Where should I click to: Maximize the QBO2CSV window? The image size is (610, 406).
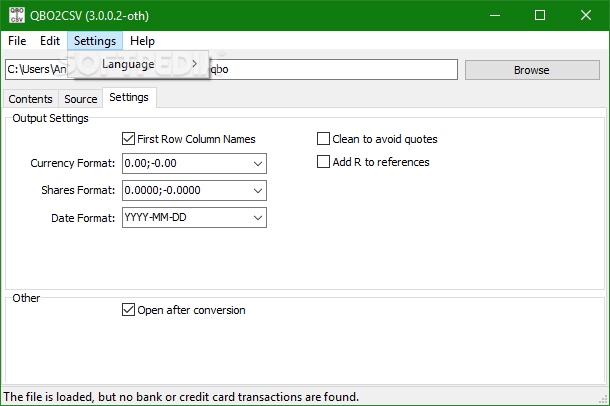coord(540,16)
